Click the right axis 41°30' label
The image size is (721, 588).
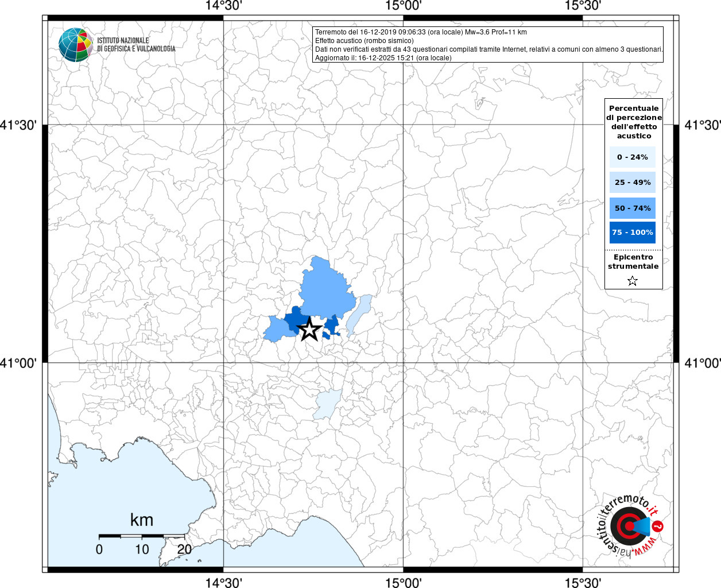click(x=703, y=125)
